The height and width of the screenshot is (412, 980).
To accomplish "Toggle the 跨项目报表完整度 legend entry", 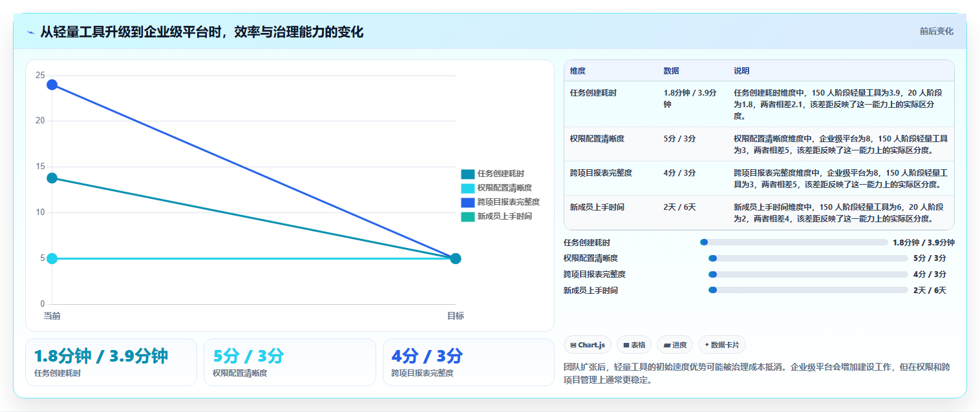I will [x=500, y=202].
